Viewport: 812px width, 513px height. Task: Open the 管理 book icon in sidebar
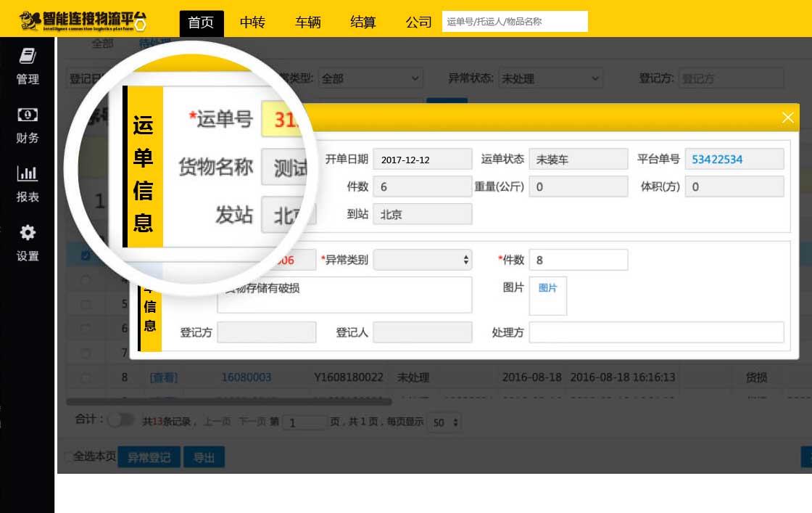coord(28,57)
